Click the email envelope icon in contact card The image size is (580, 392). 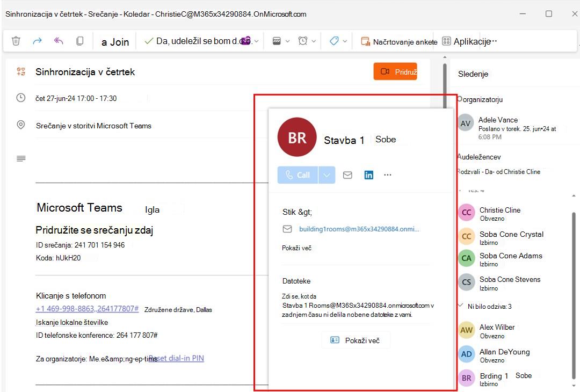point(347,175)
